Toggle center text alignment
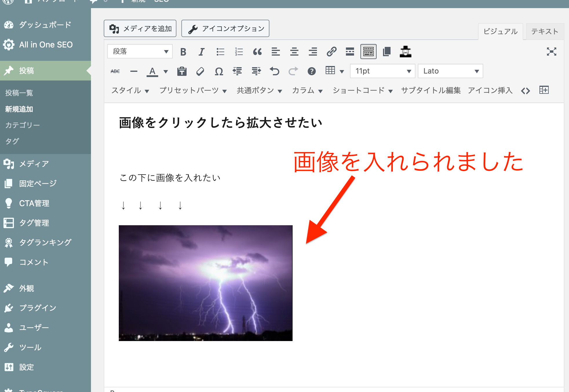Viewport: 569px width, 392px height. point(294,52)
